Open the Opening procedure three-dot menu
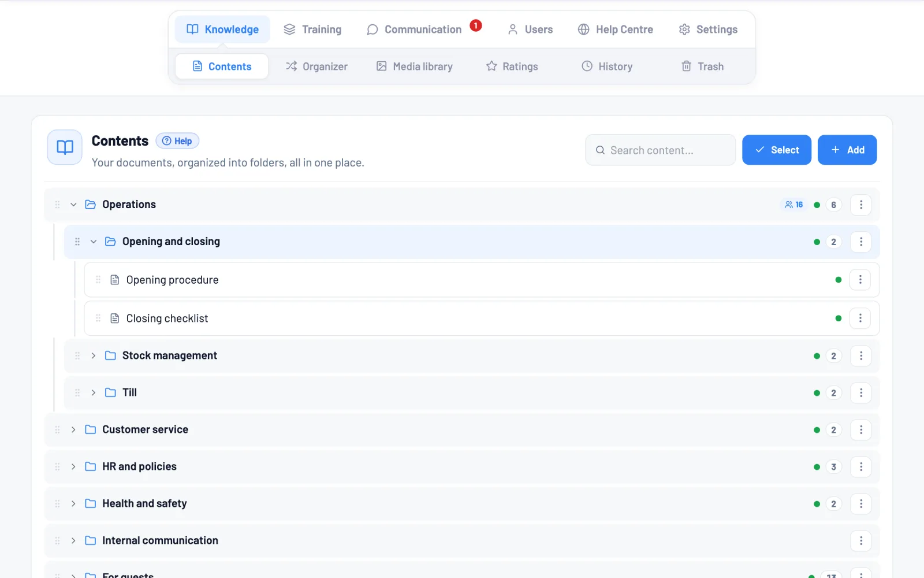This screenshot has height=578, width=924. (x=860, y=280)
